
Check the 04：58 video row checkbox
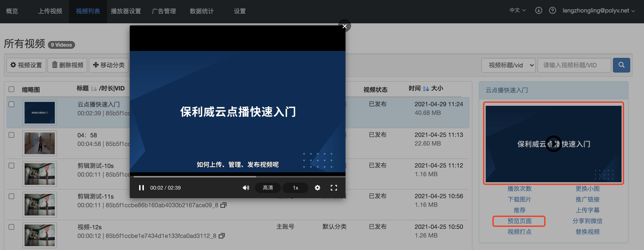pos(11,135)
